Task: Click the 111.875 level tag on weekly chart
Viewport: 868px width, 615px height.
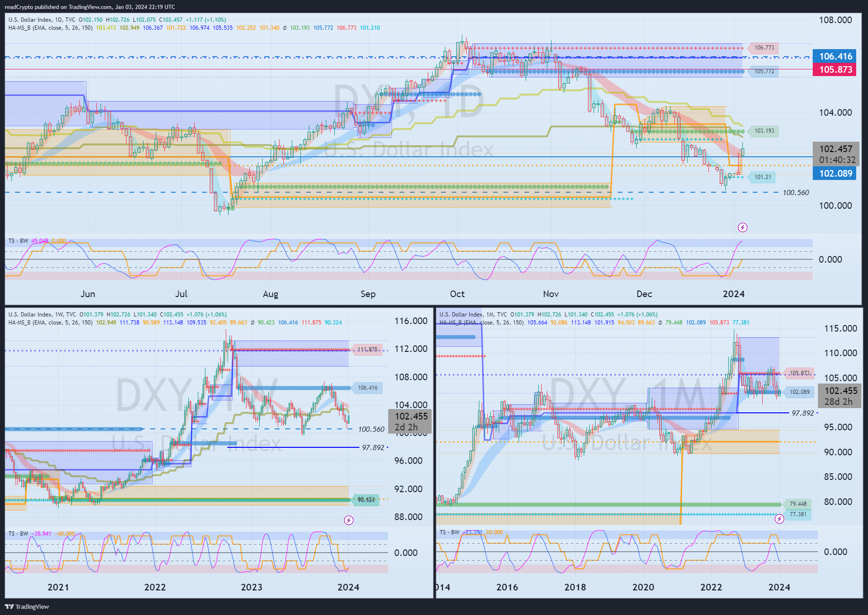Action: [x=367, y=350]
